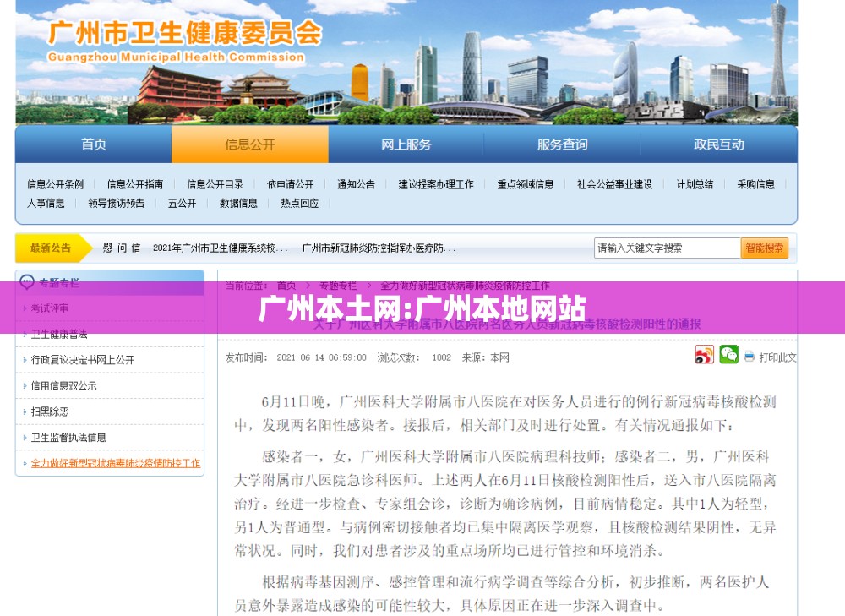Screen dimensions: 845x616
Task: Open 广州市新冠肺炎防控指挥办 announcement
Action: (379, 248)
